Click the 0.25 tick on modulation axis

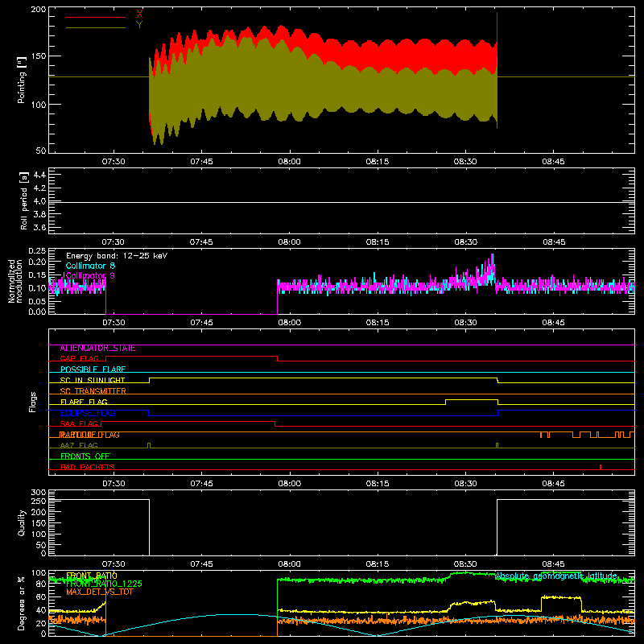pyautogui.click(x=37, y=251)
